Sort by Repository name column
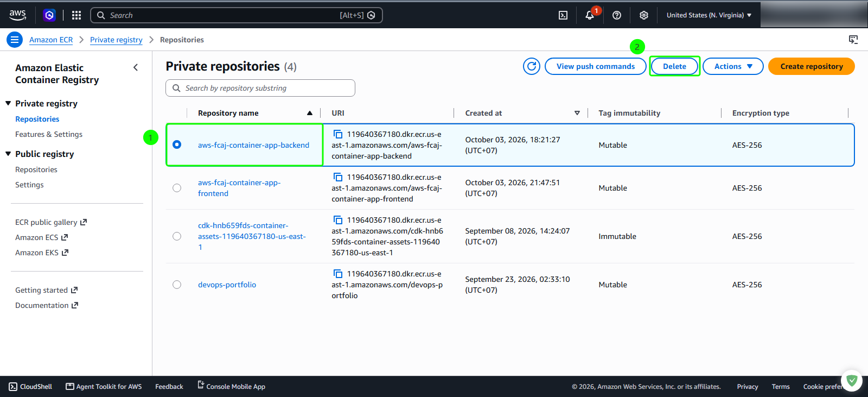Image resolution: width=868 pixels, height=397 pixels. 310,113
